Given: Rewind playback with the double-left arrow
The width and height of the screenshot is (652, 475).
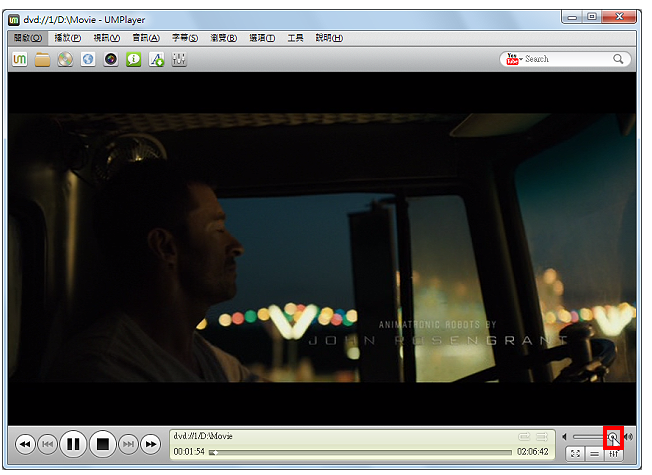Looking at the screenshot, I should point(25,444).
